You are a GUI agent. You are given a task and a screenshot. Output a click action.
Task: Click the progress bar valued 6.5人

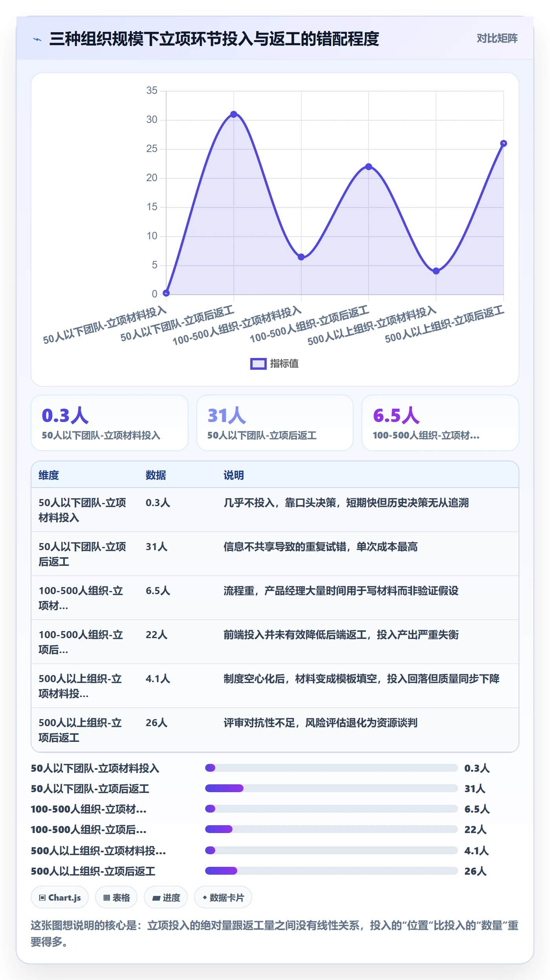point(332,809)
